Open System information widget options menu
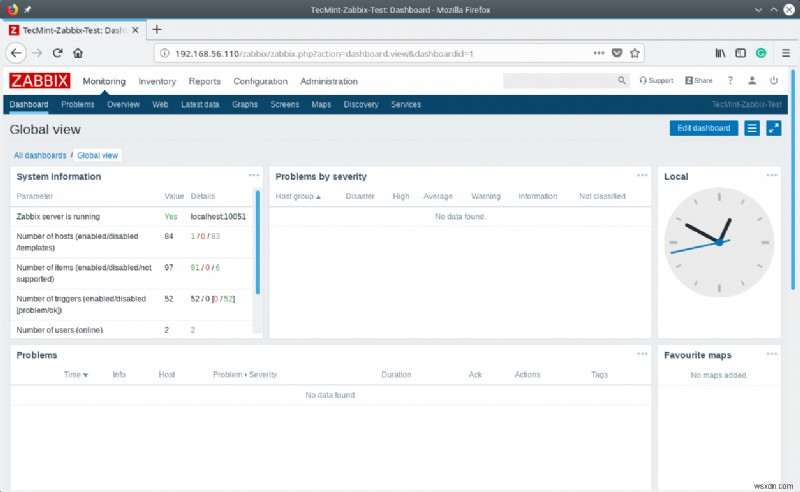The height and width of the screenshot is (492, 800). tap(254, 175)
